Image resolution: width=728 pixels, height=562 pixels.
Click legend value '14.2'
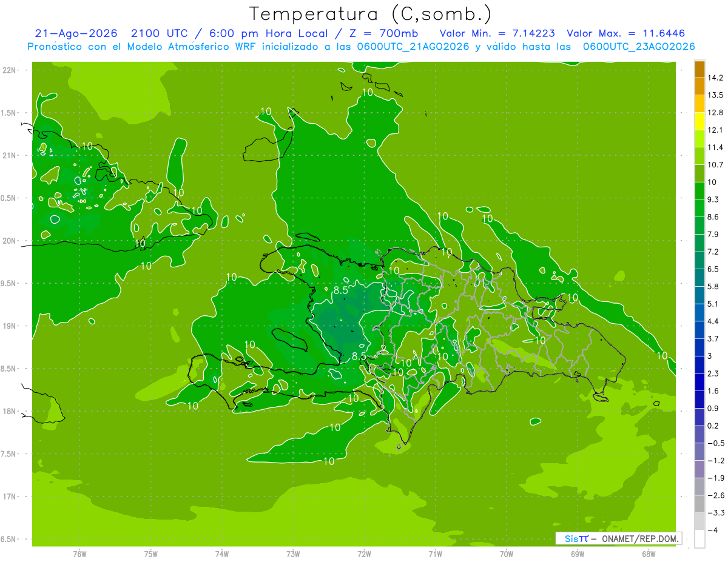click(x=716, y=78)
